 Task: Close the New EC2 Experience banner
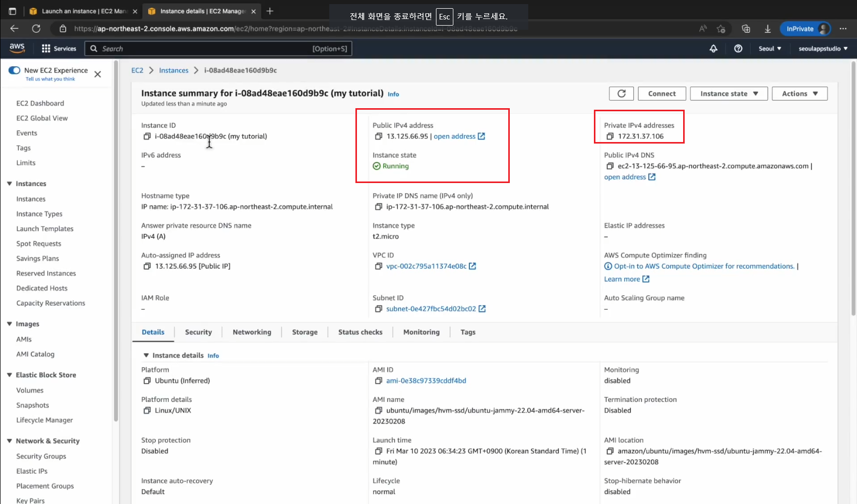point(97,74)
